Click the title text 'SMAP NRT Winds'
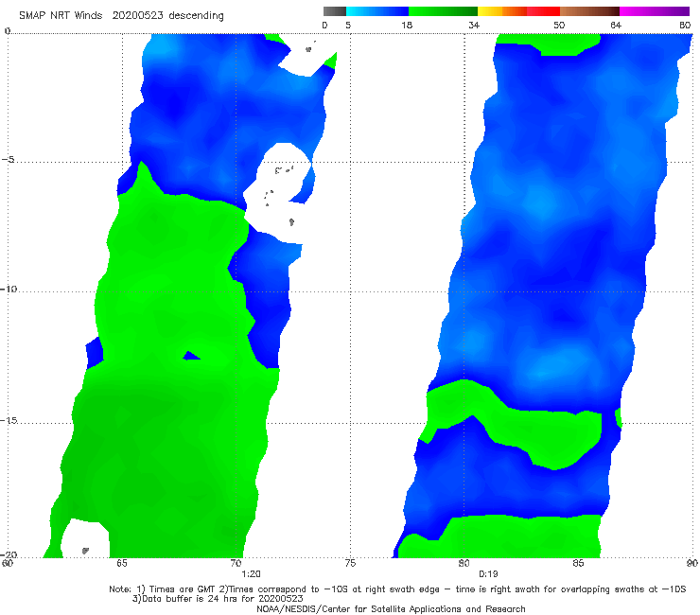 point(61,15)
